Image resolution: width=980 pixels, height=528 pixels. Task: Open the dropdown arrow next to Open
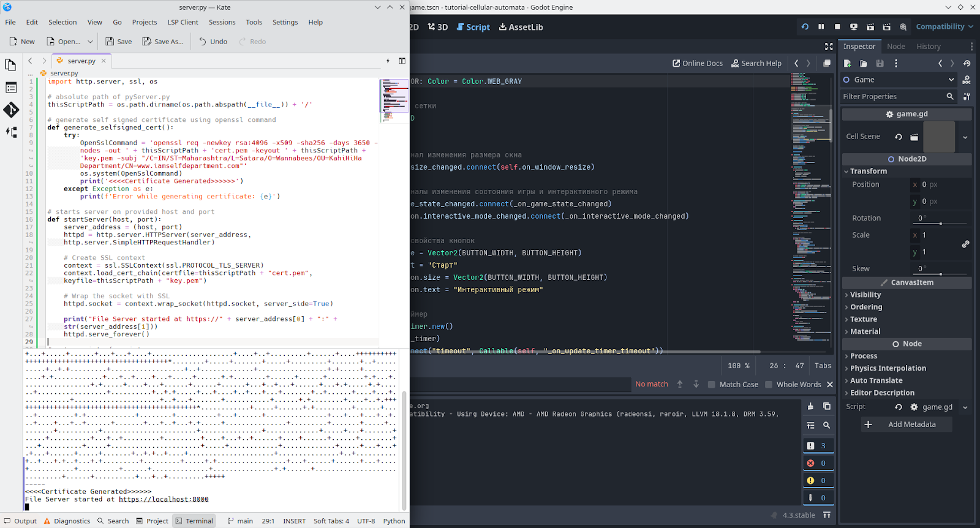coord(90,42)
